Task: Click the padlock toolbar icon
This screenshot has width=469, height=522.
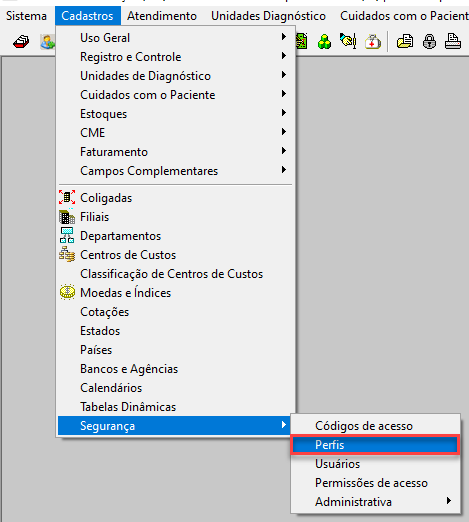Action: [x=429, y=42]
